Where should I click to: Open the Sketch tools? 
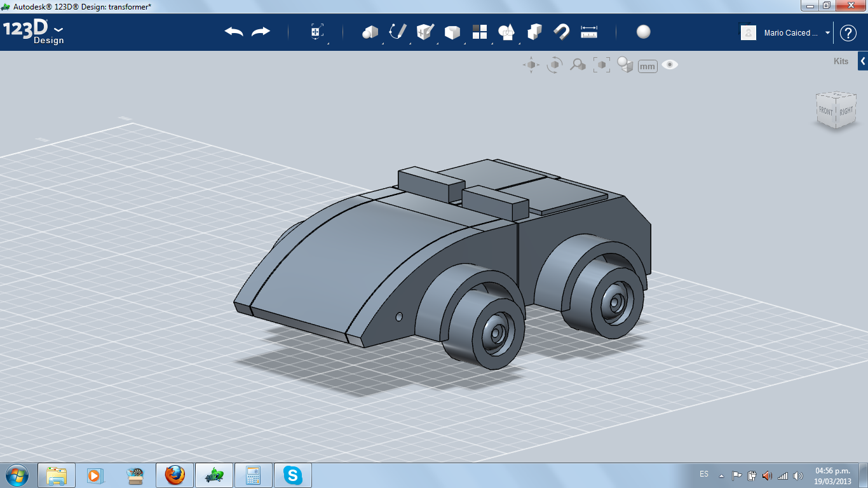398,32
